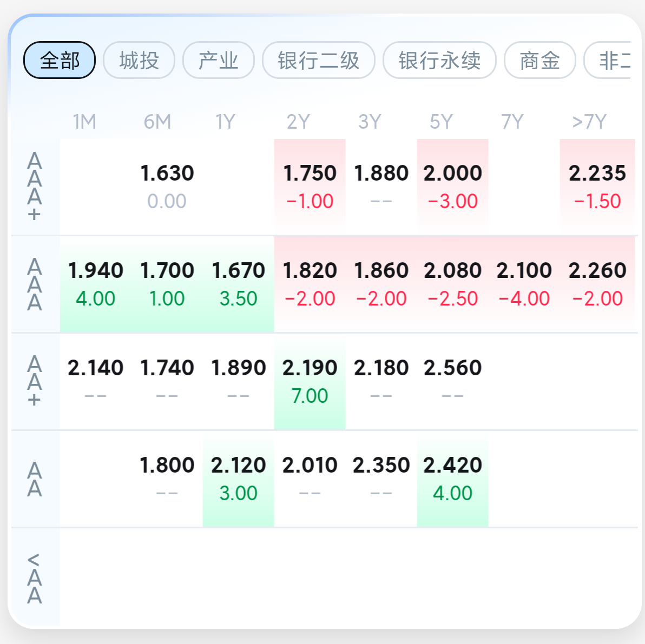Open AAA+ 6M cell showing 1.630

167,186
